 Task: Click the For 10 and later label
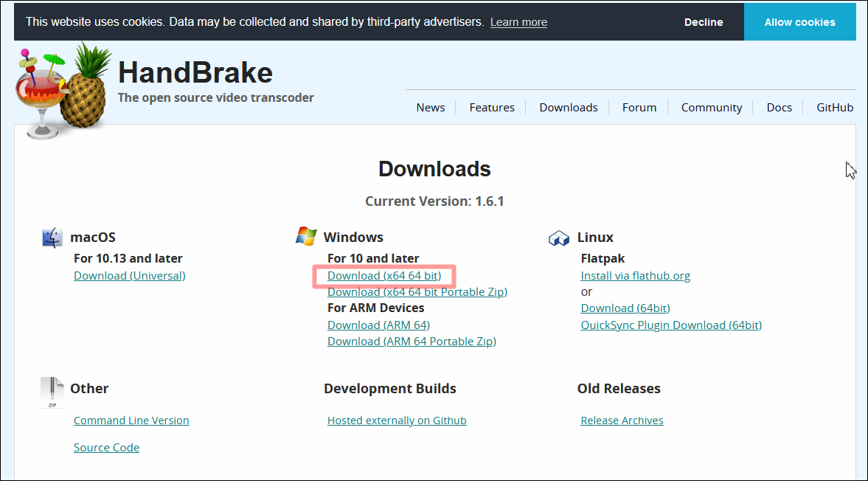[373, 258]
